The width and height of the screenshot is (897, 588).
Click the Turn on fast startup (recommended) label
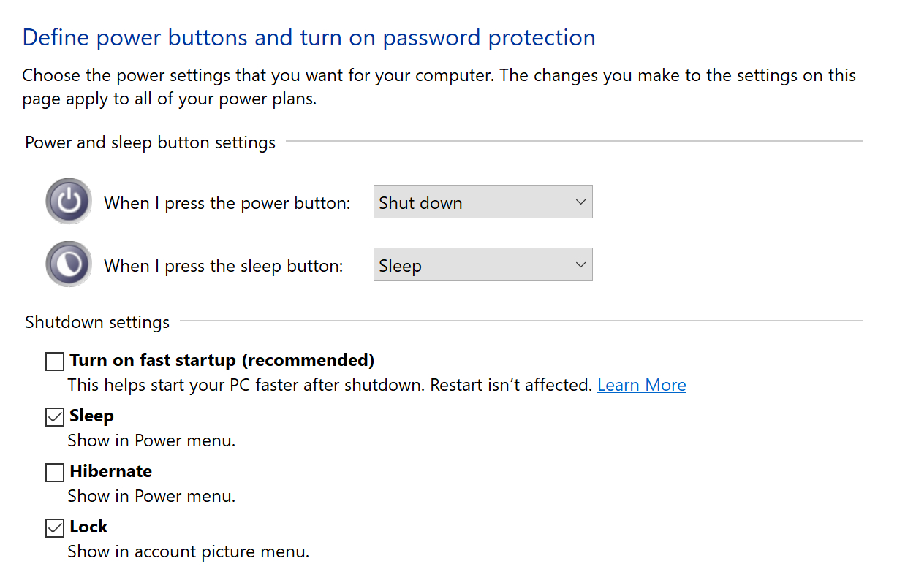pos(222,360)
